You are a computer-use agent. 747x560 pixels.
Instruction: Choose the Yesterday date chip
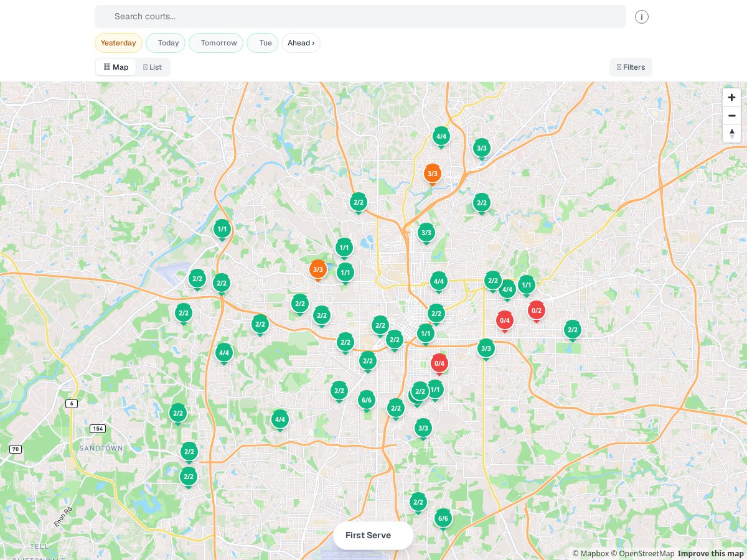click(x=118, y=43)
